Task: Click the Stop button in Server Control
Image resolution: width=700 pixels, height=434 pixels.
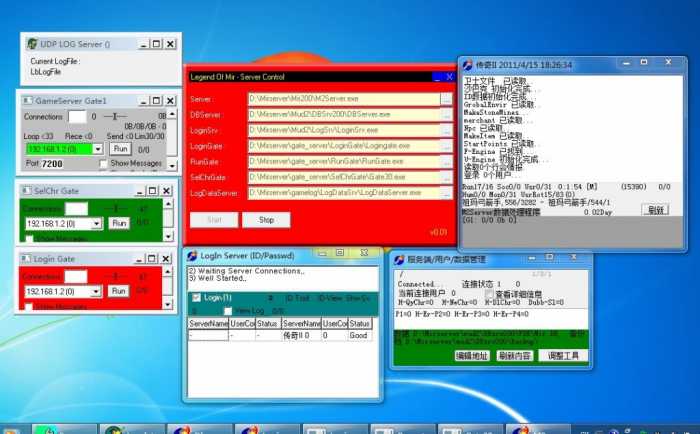Action: point(266,220)
